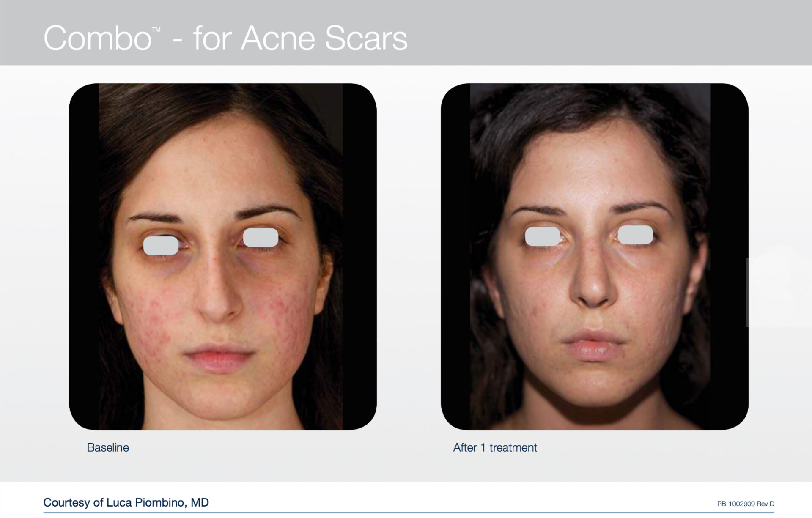The height and width of the screenshot is (518, 812).
Task: Click the left eye mask in After photo
Action: pos(543,236)
